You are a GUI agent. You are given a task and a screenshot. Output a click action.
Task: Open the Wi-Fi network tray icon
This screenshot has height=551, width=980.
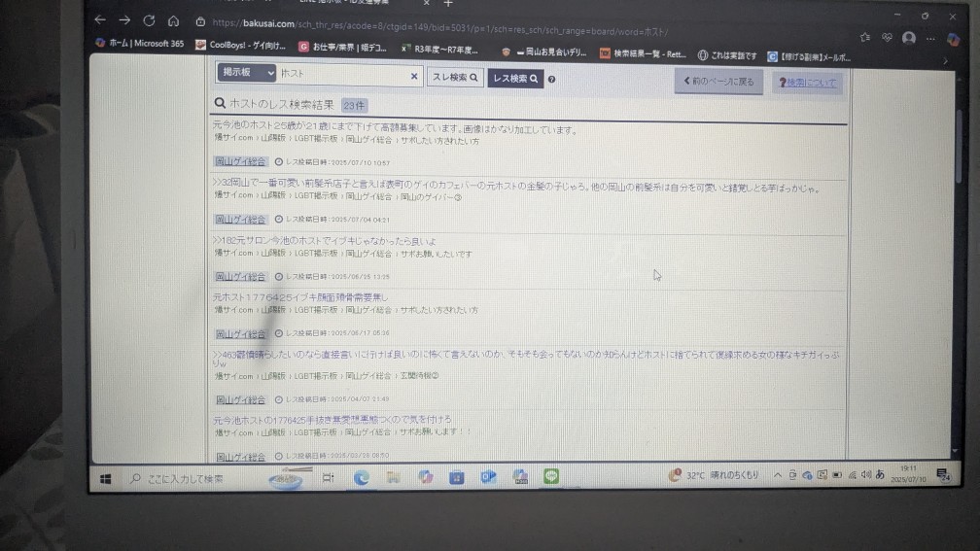852,475
